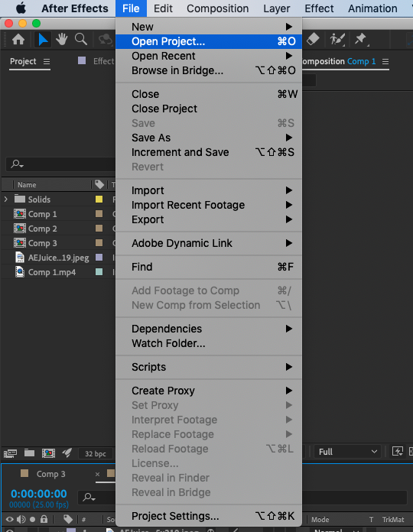This screenshot has width=413, height=532.
Task: Click the Interpret Footage icon in Project panel
Action: [x=10, y=453]
